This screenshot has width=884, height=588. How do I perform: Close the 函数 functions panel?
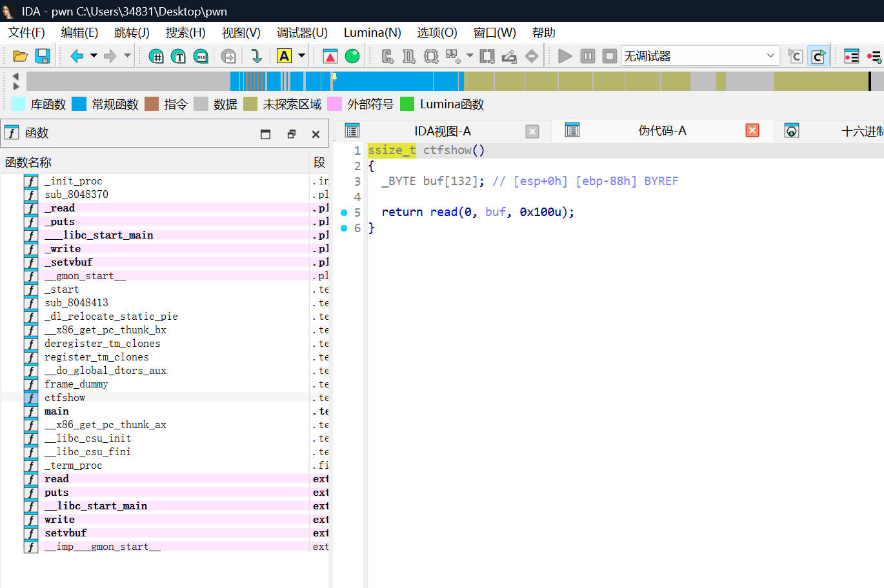(316, 134)
